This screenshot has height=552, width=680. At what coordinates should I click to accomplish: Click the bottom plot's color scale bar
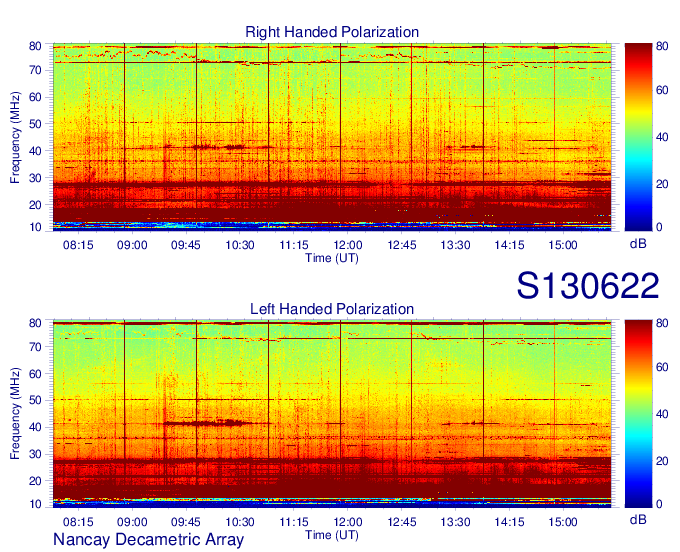pyautogui.click(x=638, y=414)
